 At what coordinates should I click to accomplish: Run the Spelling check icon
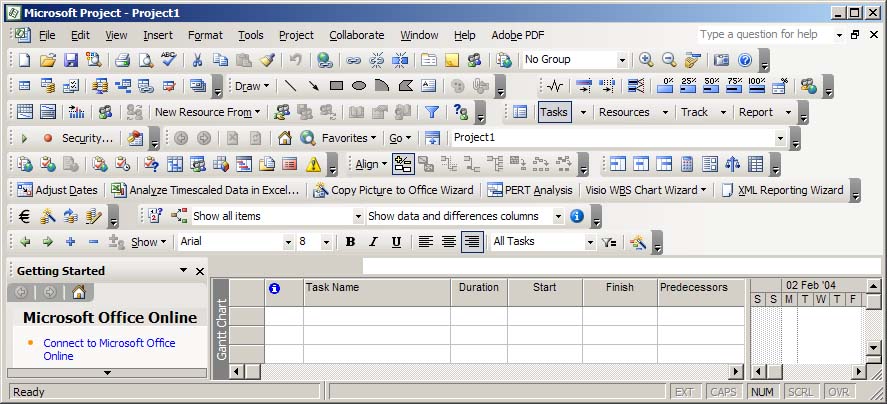pos(169,59)
